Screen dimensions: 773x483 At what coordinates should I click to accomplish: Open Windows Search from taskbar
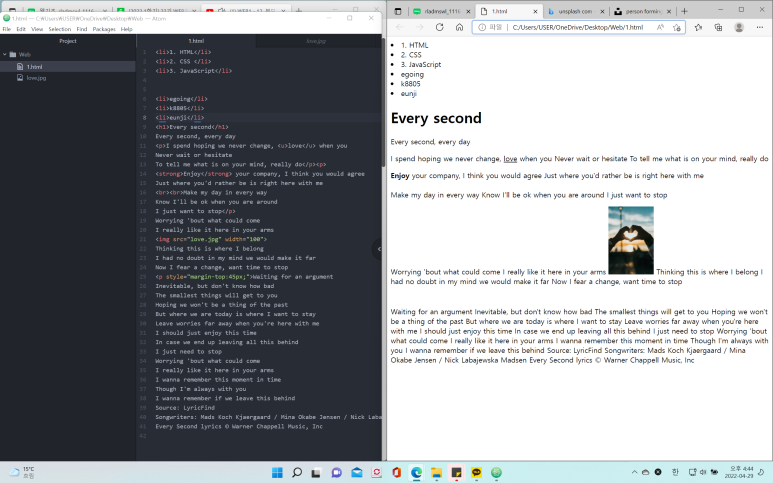point(297,473)
